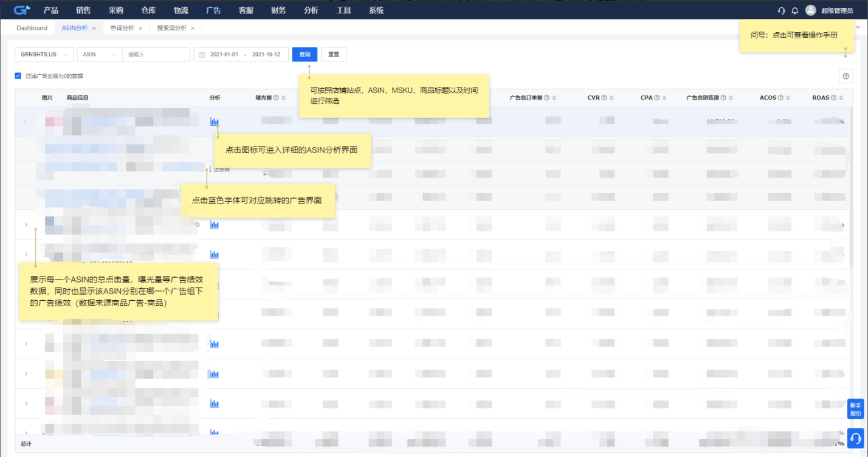
Task: Close the 热词分析 tab
Action: [x=140, y=28]
